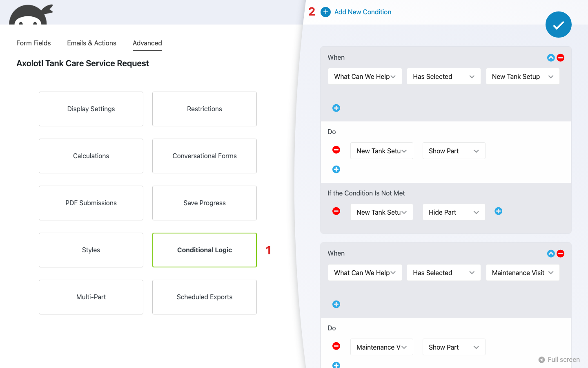Add another else action next to Hide Part
Image resolution: width=588 pixels, height=368 pixels.
coord(498,211)
